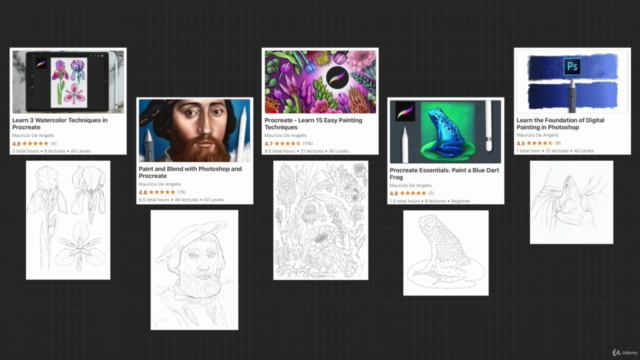Click the 4.8 rating with (78) reviews
Screen dimensions: 640x360
pos(162,192)
